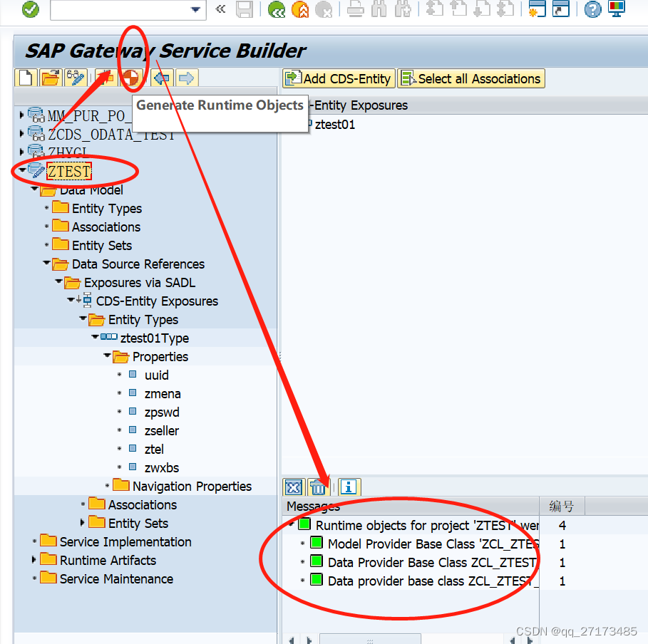648x644 pixels.
Task: Click the Generate Runtime Objects toolbar icon
Action: [x=132, y=78]
